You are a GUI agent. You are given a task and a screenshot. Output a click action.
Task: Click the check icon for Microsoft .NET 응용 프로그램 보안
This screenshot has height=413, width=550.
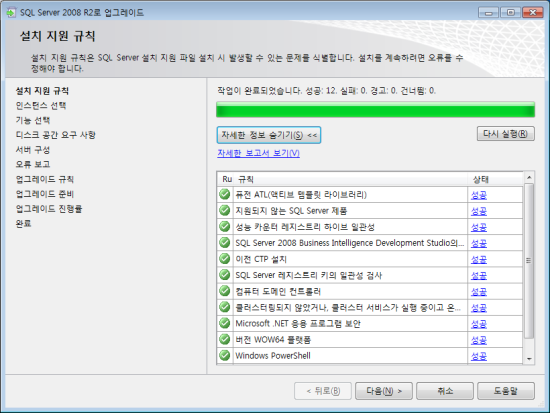point(224,323)
